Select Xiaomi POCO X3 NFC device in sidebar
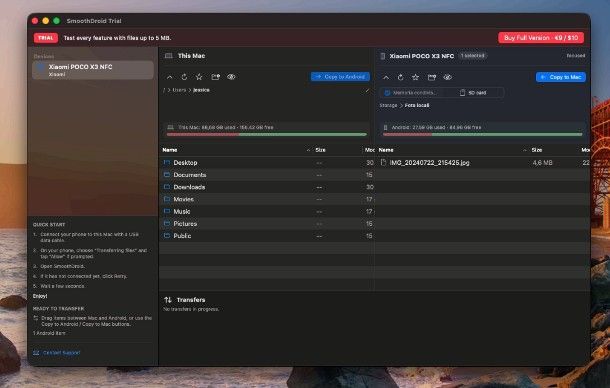 tap(93, 70)
